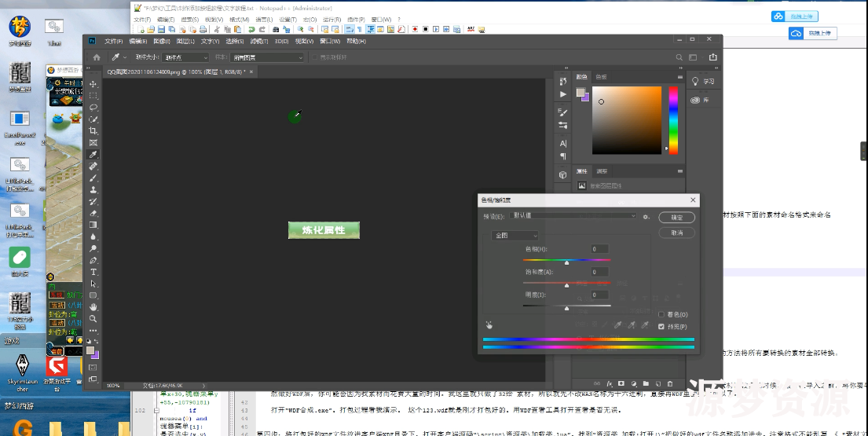The image size is (868, 436).
Task: Click the saturation (饱和度) slider handle
Action: (566, 285)
